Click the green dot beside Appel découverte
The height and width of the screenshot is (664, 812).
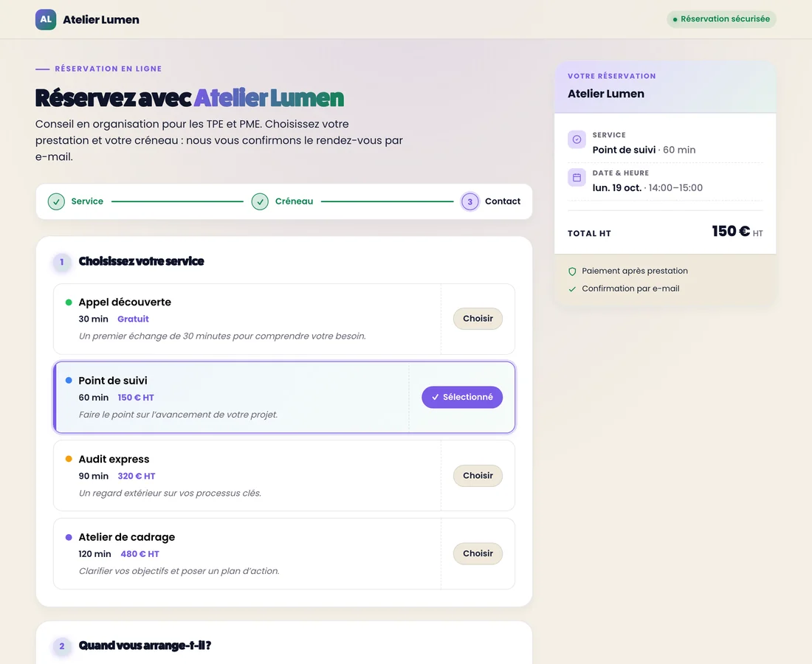pos(69,302)
